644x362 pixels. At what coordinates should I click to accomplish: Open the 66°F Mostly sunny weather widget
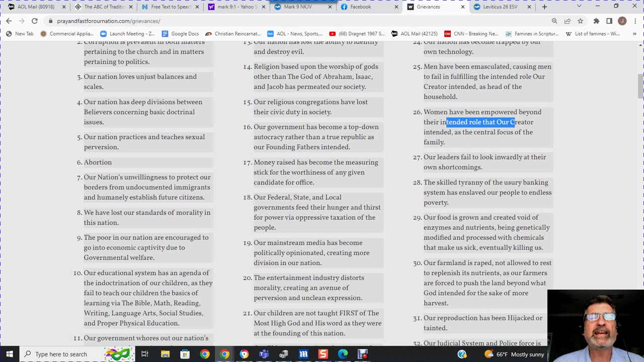(x=514, y=354)
